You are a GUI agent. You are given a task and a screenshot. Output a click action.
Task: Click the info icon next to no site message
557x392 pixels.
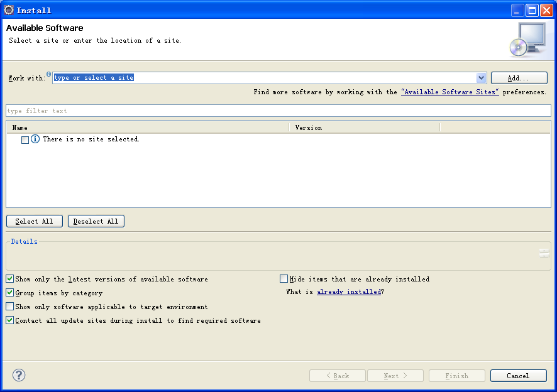35,139
